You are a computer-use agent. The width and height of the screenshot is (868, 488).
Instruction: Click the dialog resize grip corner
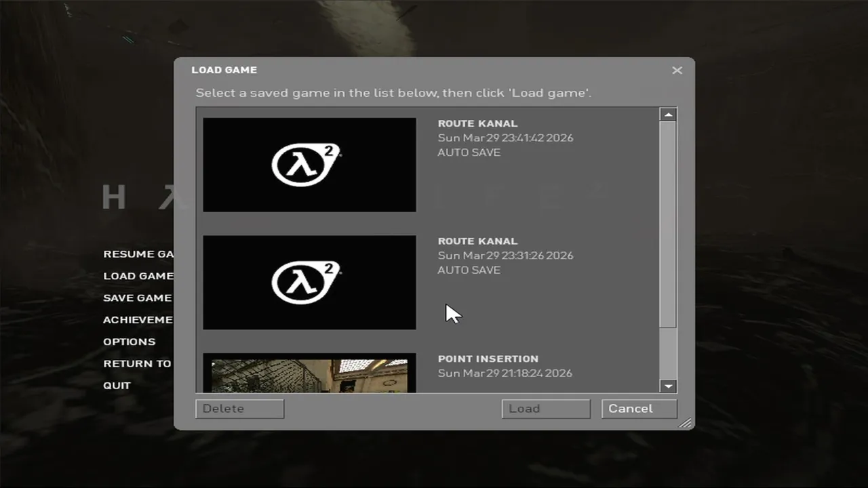[x=686, y=423]
